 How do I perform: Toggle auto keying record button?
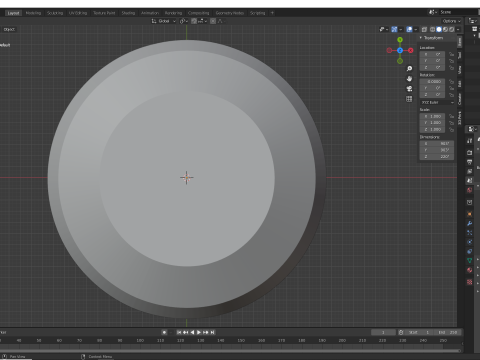coord(164,332)
